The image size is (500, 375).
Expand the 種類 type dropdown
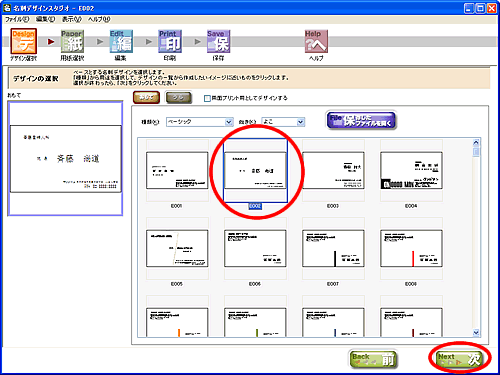click(x=229, y=122)
